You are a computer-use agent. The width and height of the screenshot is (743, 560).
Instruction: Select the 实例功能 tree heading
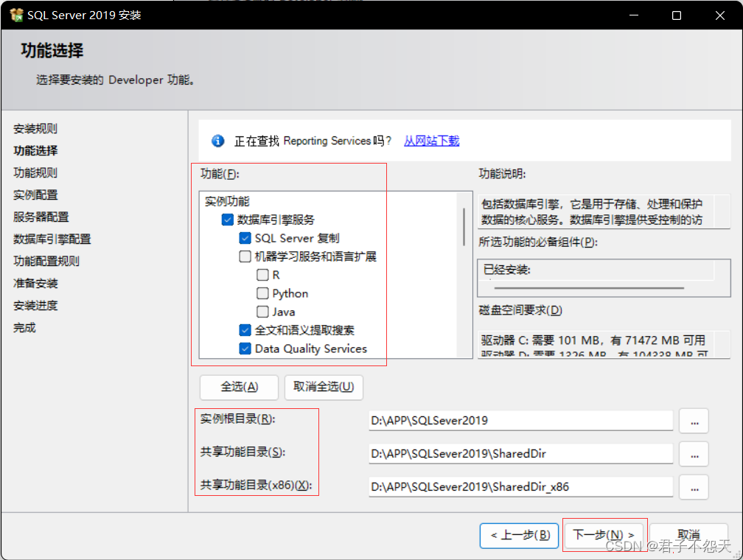point(227,201)
